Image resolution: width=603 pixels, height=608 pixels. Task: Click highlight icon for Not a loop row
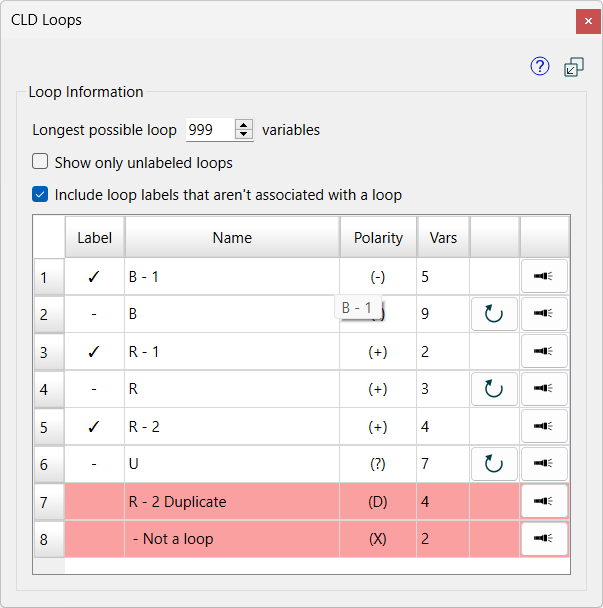pos(544,538)
